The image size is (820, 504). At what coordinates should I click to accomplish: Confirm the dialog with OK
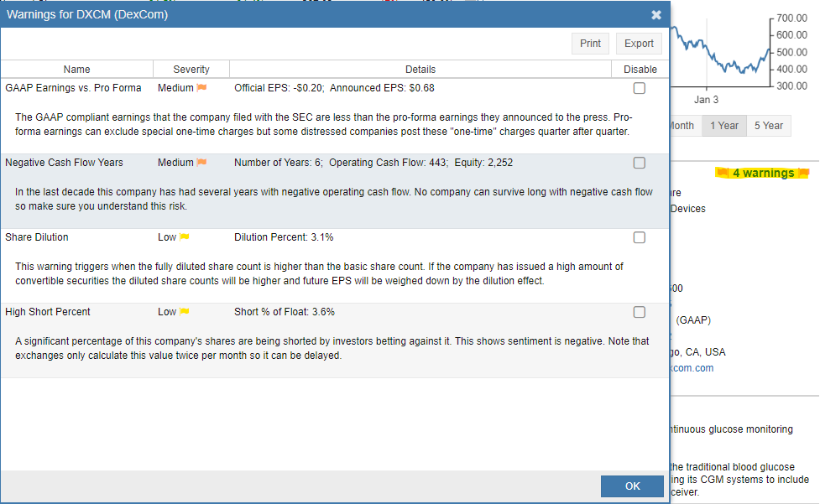point(632,486)
